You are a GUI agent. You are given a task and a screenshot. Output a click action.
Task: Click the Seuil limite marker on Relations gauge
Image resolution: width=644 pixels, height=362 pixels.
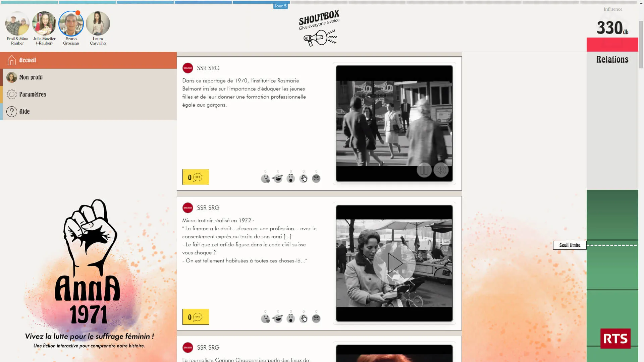pos(569,245)
